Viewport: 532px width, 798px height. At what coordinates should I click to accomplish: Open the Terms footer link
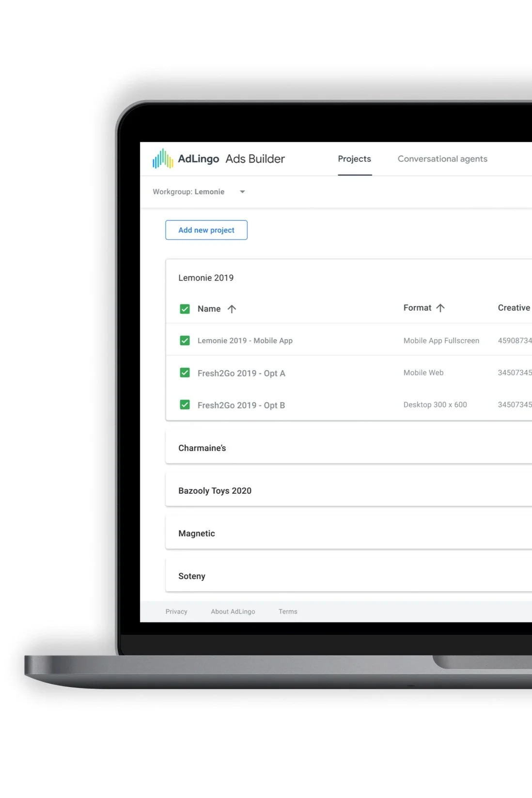(288, 611)
